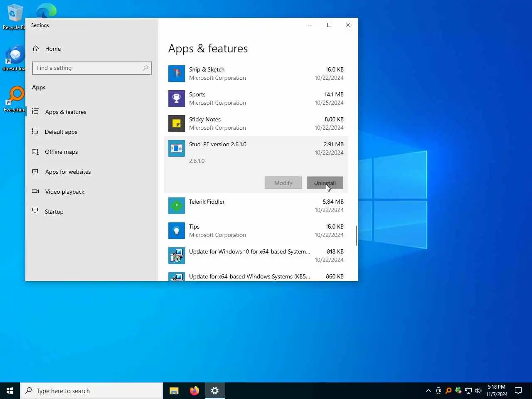Click the Type here to search box
This screenshot has height=399, width=532.
[x=91, y=391]
